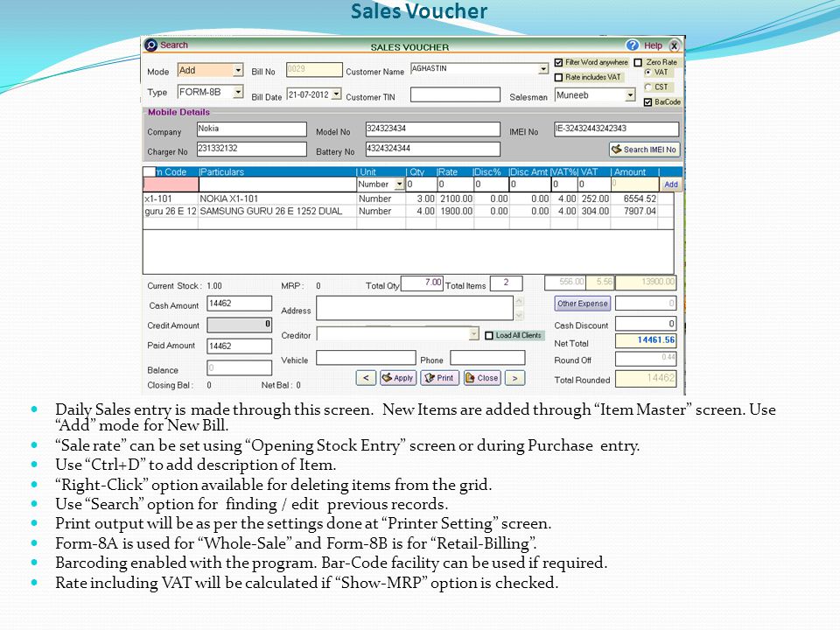This screenshot has height=630, width=840.
Task: Click the IMEI No field
Action: 617,129
